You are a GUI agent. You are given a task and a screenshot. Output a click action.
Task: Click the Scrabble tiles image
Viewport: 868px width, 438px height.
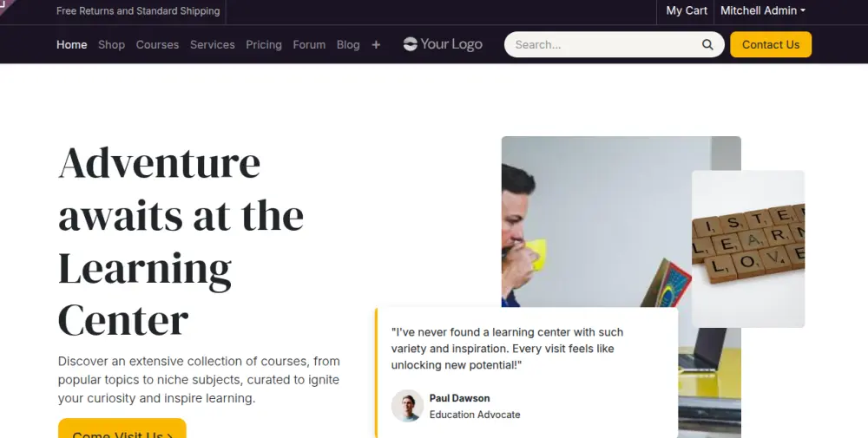(x=748, y=249)
